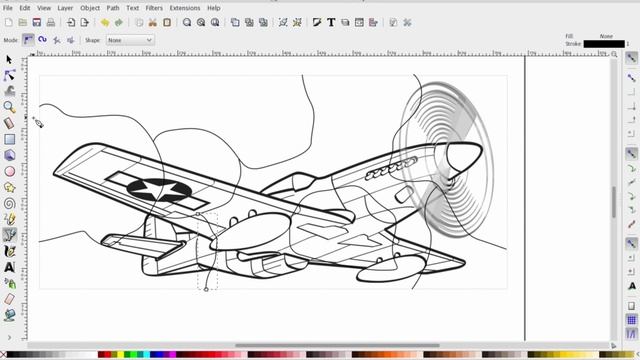
Task: Select the Paint bucket tool
Action: pos(9,315)
